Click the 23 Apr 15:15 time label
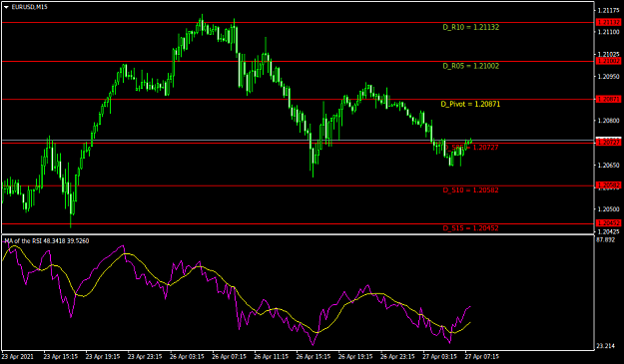Image resolution: width=624 pixels, height=364 pixels. (x=61, y=356)
